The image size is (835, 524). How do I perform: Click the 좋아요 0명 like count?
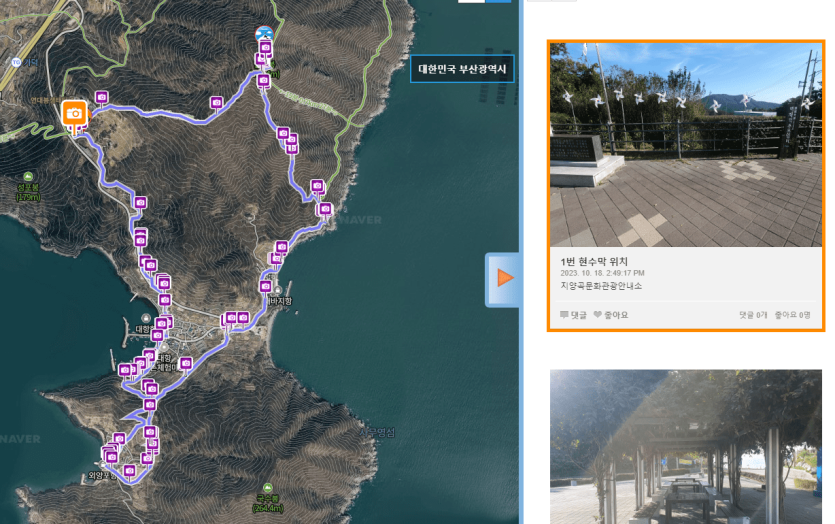(792, 315)
